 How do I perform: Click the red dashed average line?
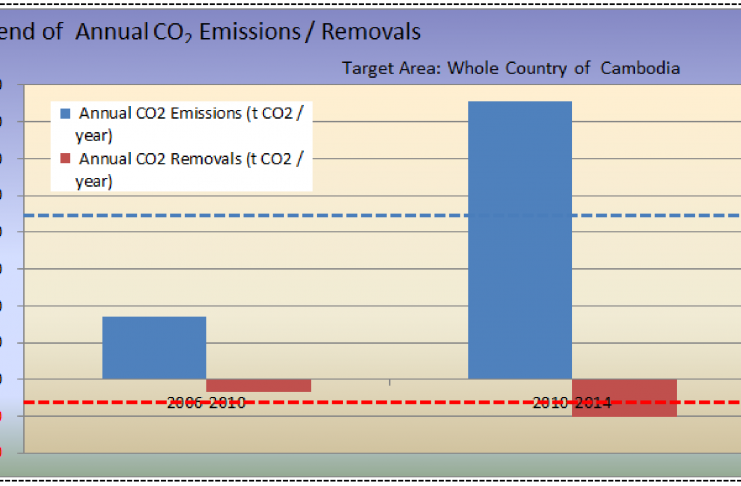(400, 403)
